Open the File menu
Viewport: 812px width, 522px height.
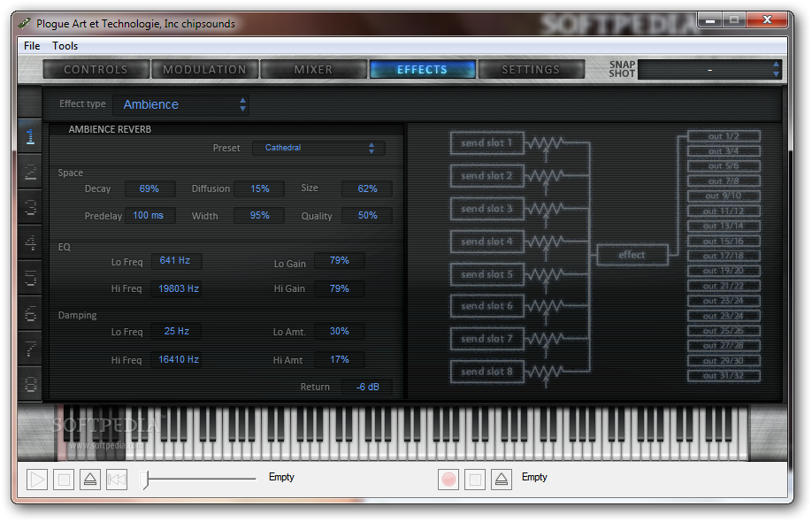click(32, 46)
